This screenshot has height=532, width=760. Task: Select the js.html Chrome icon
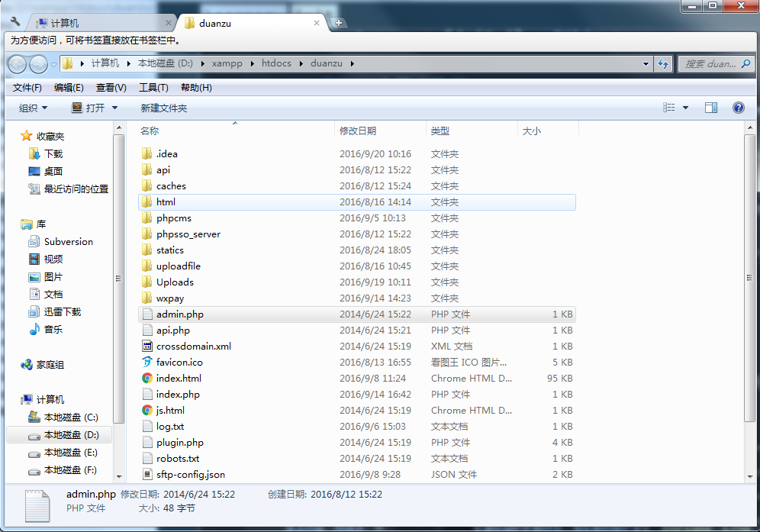147,411
